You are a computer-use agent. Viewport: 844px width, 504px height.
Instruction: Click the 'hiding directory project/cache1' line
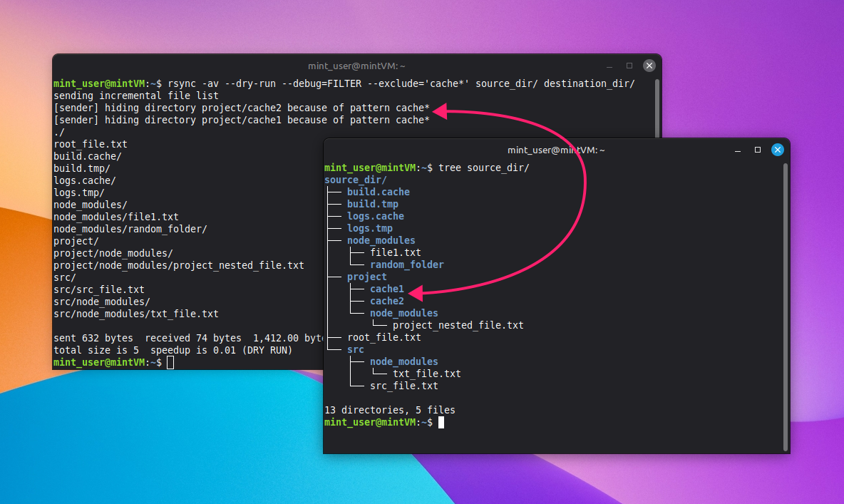(x=242, y=120)
